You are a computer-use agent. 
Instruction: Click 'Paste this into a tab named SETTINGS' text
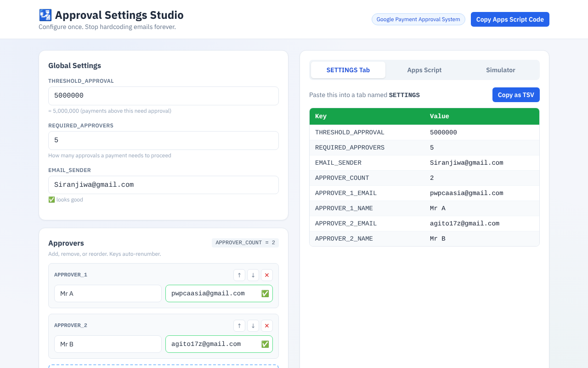[x=364, y=95]
